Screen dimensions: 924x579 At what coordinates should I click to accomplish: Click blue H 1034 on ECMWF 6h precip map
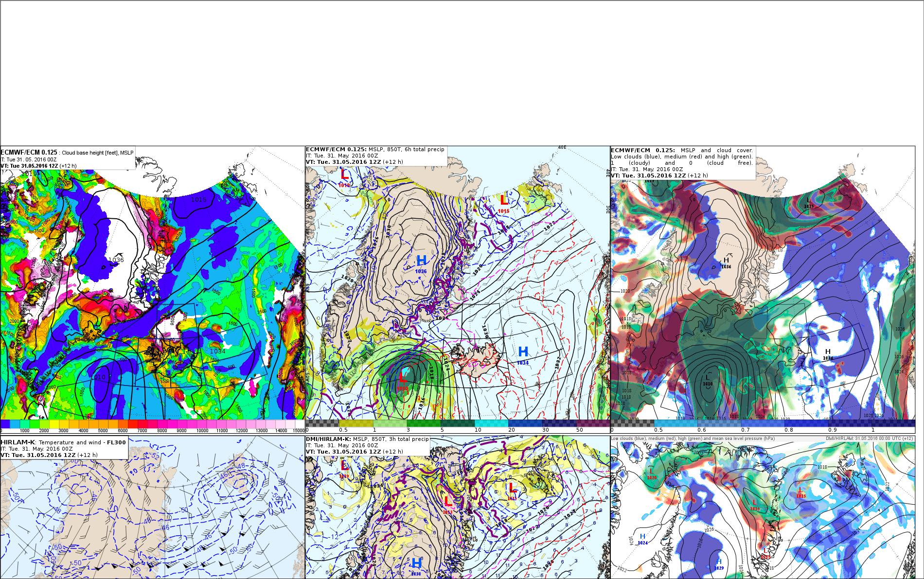pyautogui.click(x=523, y=355)
